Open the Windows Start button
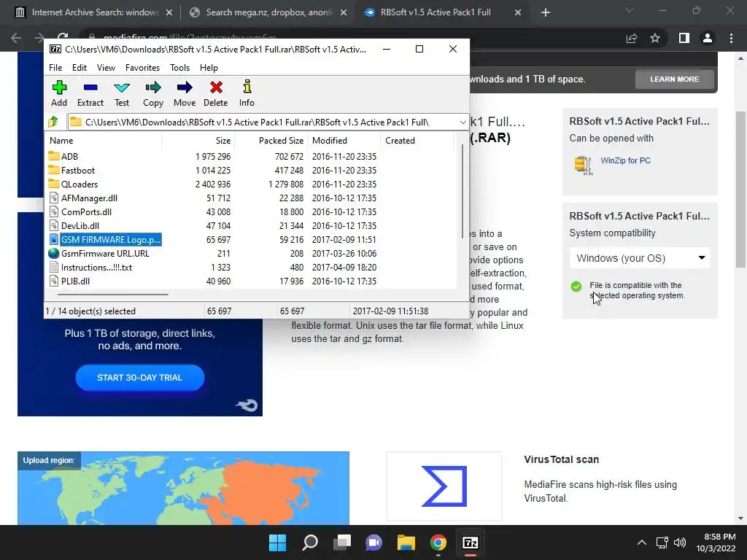747x560 pixels. [x=278, y=542]
